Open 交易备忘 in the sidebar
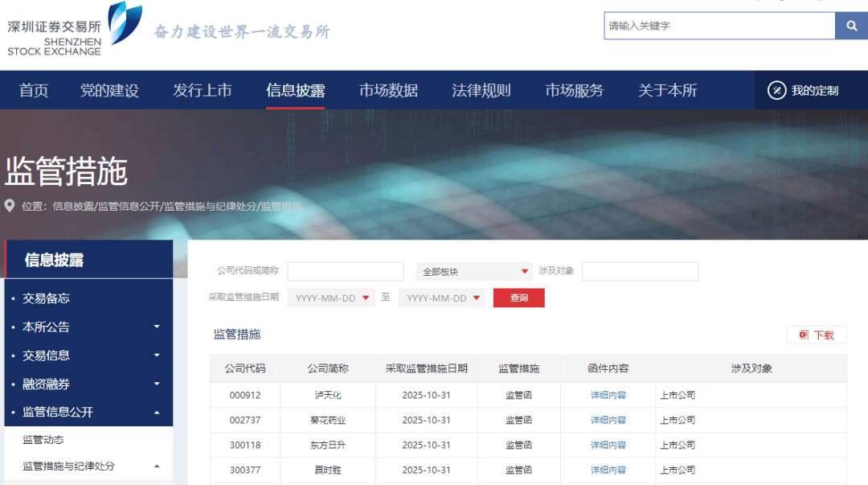 [x=46, y=298]
